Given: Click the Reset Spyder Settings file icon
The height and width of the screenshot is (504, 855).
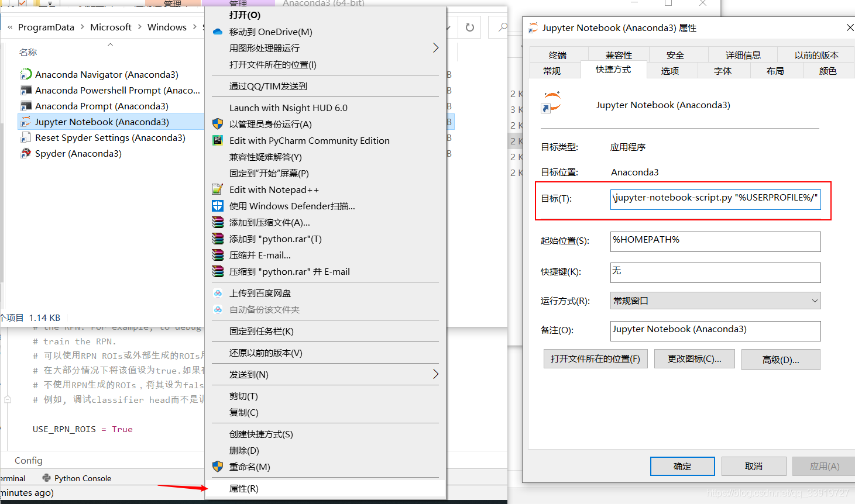Looking at the screenshot, I should (26, 137).
